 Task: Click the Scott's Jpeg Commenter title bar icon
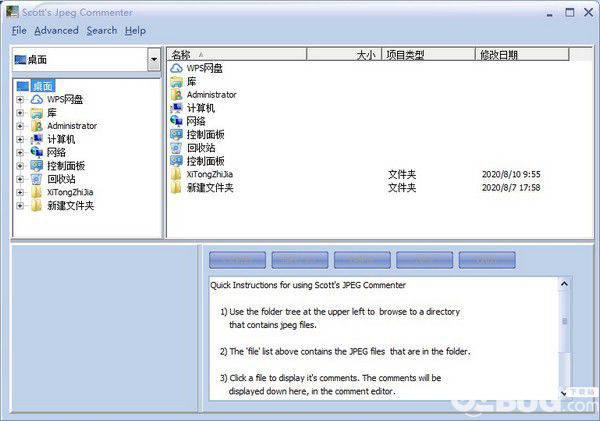[12, 11]
